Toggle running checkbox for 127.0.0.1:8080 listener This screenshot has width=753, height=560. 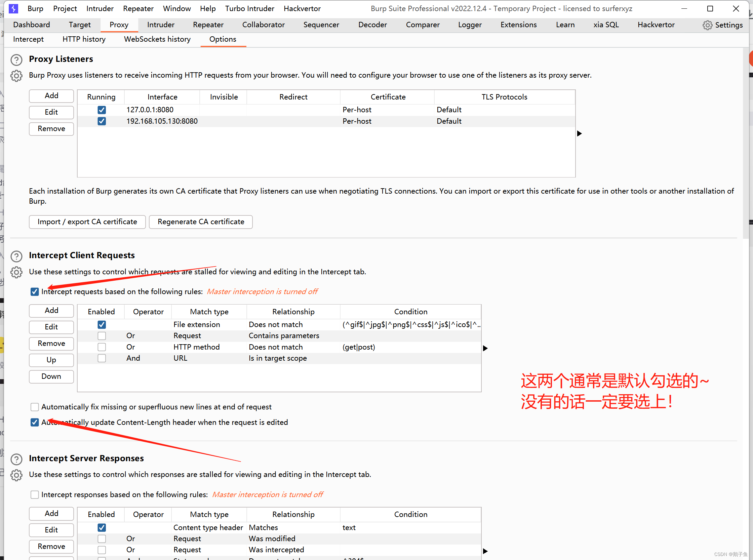[102, 110]
